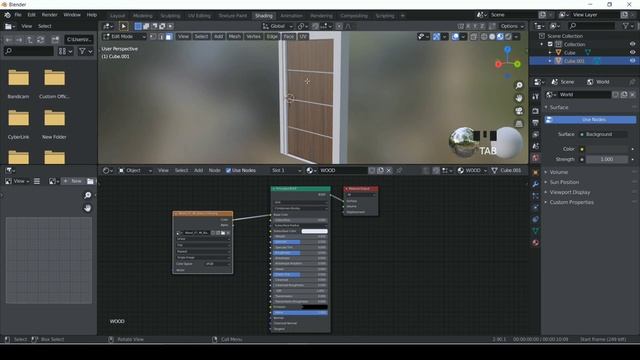The height and width of the screenshot is (360, 640).
Task: Open the Window menu in top bar
Action: pyautogui.click(x=72, y=15)
